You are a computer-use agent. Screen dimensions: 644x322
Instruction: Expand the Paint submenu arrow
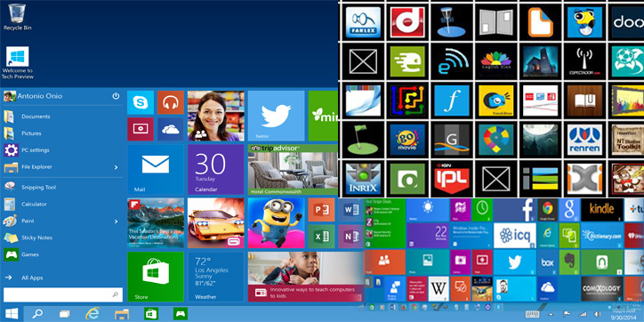[116, 221]
